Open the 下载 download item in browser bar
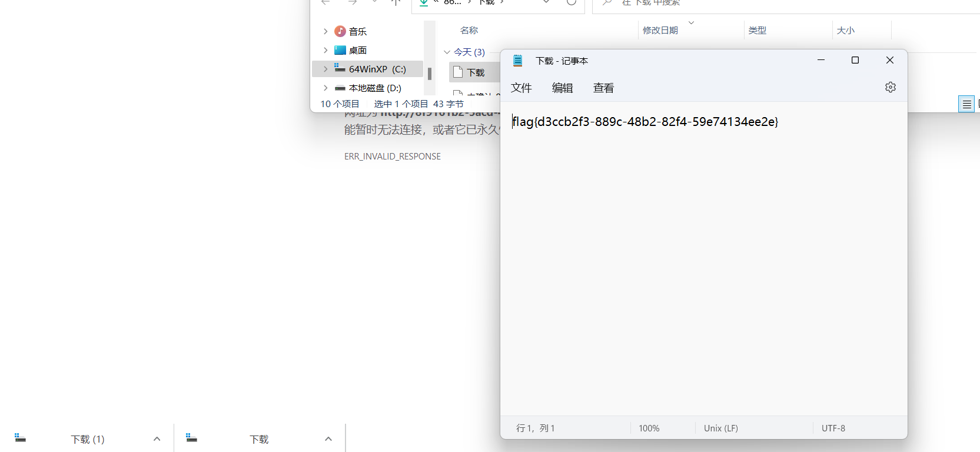 [259, 439]
